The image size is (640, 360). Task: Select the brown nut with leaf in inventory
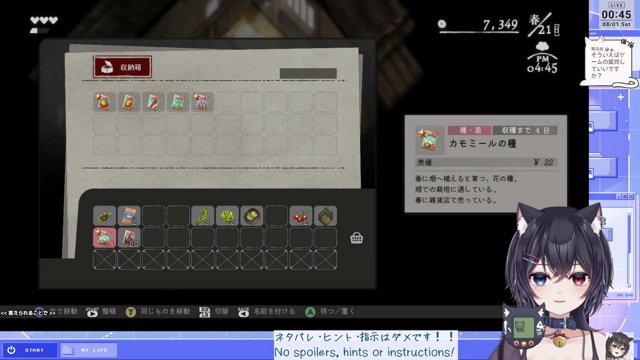104,216
